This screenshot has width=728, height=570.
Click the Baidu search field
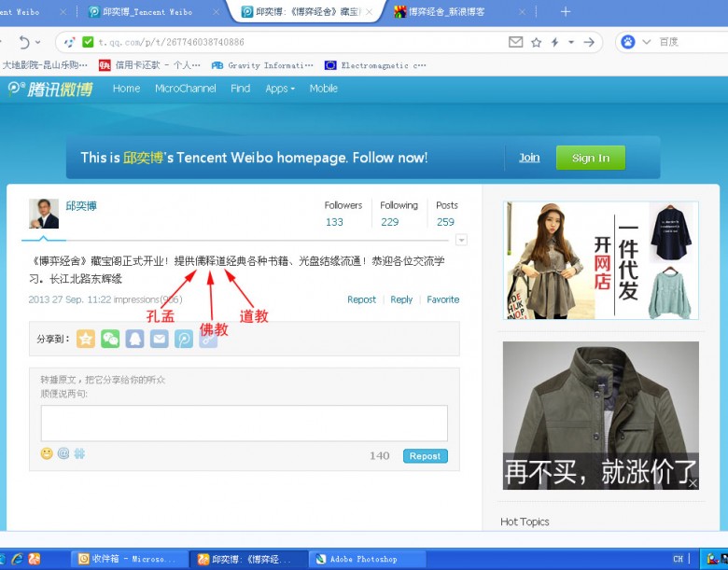692,42
